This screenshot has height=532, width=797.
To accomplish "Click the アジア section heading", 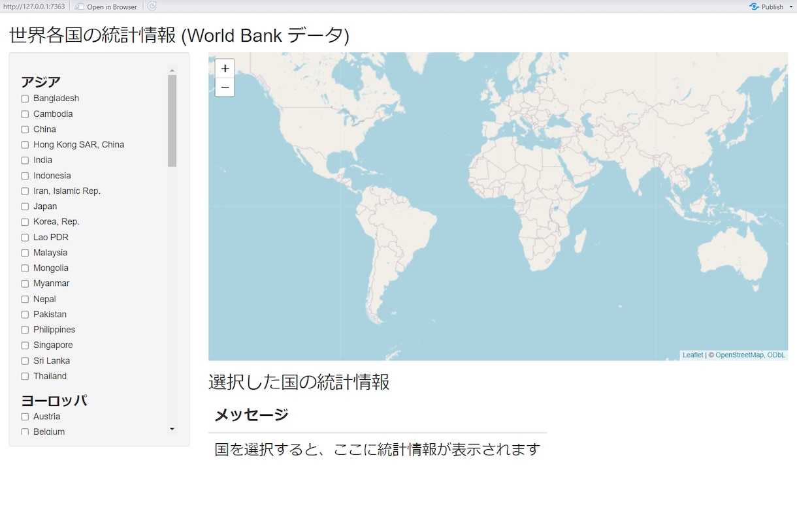I will 41,82.
